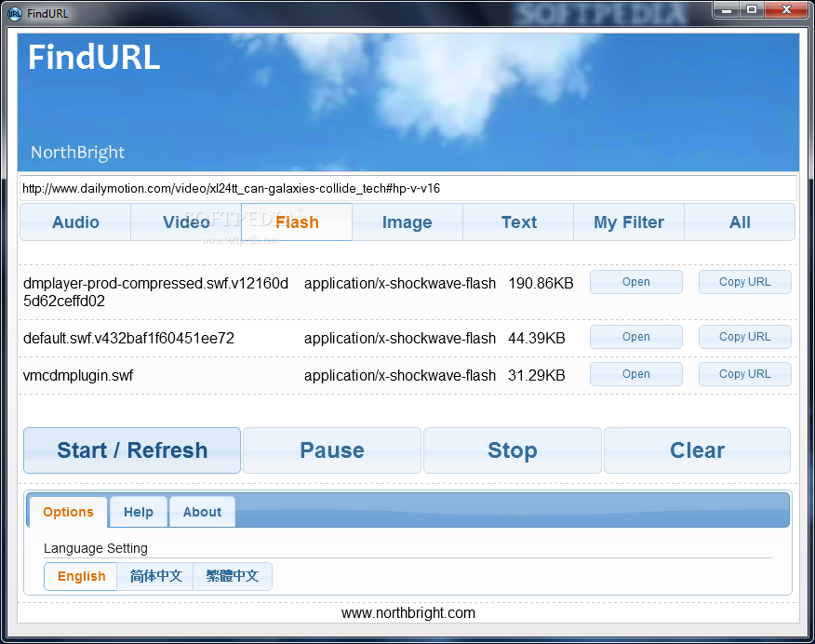Viewport: 815px width, 644px height.
Task: Copy URL of default.swf.v432baf1f60451ee72
Action: (x=745, y=337)
